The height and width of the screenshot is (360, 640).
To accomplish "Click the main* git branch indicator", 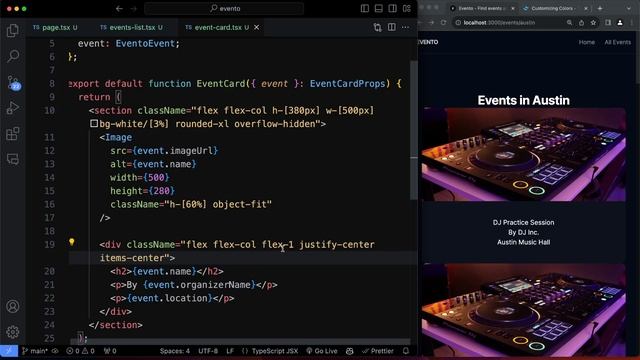I will pos(35,351).
